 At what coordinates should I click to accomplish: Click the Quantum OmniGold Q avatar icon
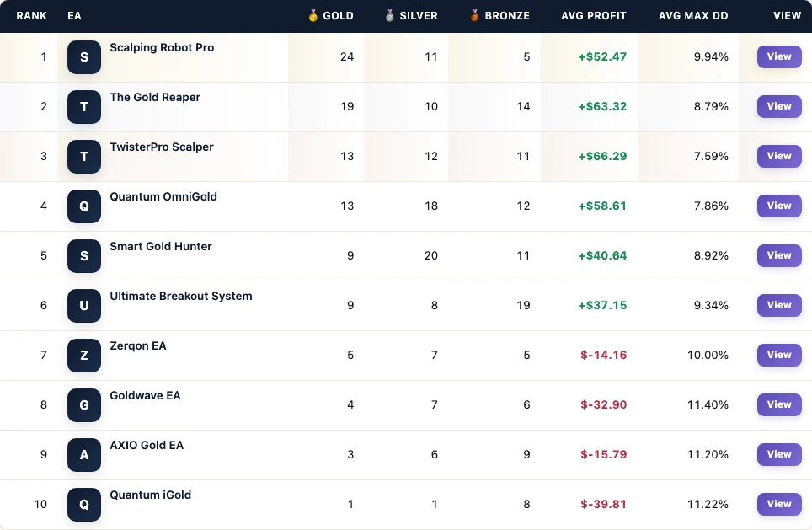click(x=84, y=206)
